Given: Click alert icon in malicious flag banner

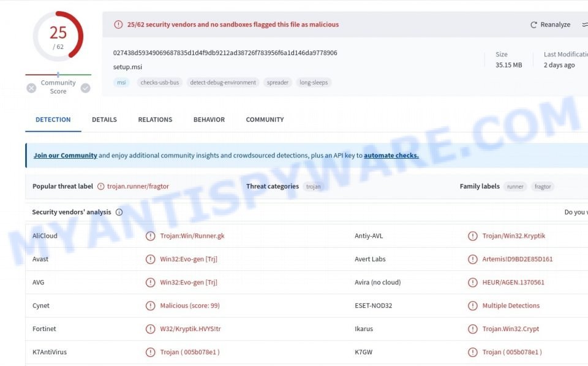Looking at the screenshot, I should point(118,25).
